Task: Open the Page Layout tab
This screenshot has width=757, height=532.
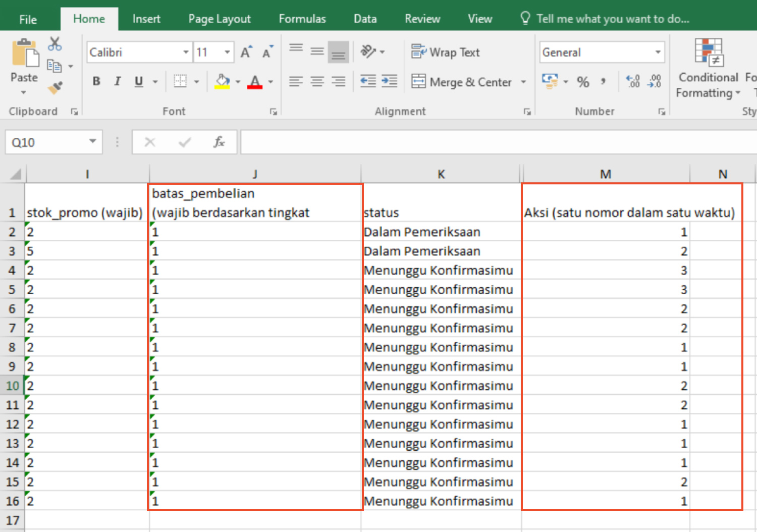Action: 219,19
